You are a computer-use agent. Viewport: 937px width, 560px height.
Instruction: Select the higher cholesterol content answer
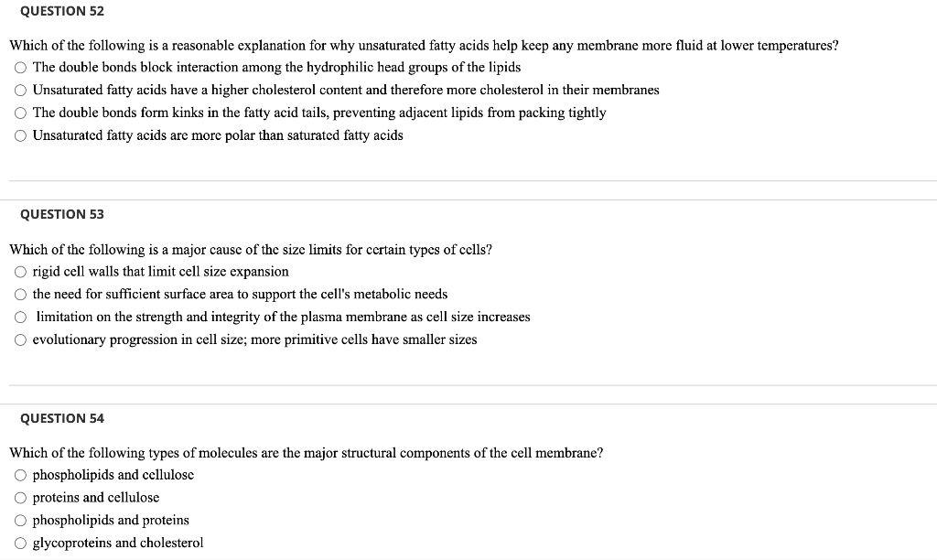pyautogui.click(x=19, y=90)
